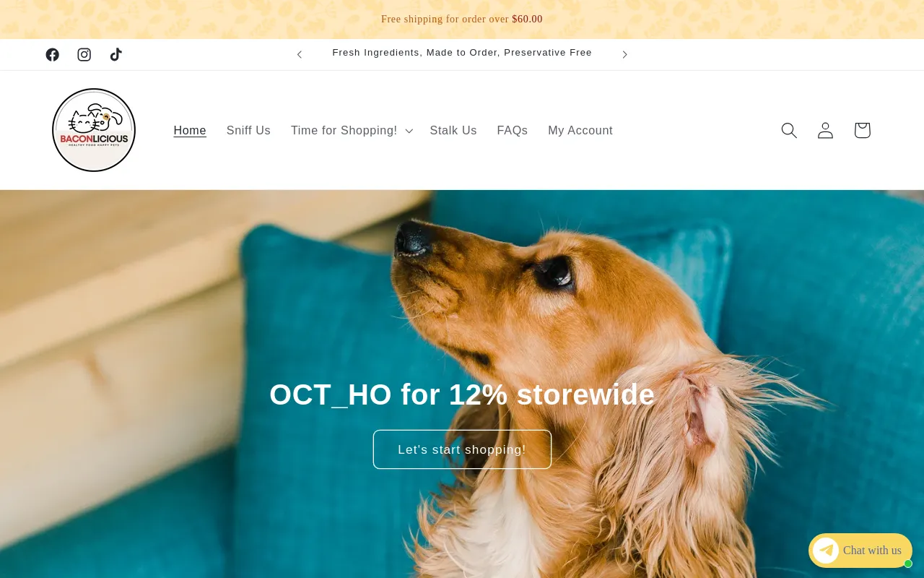Open the shopping cart icon
This screenshot has width=924, height=578.
pos(862,130)
